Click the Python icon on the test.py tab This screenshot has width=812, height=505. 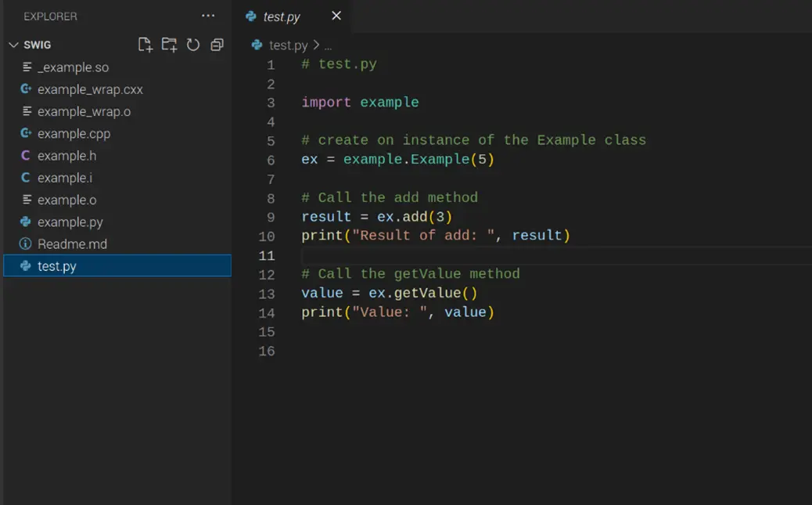click(x=251, y=16)
